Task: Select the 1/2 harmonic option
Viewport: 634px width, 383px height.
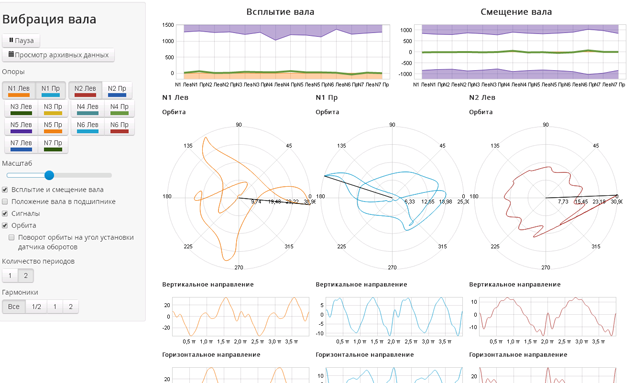Action: 36,307
